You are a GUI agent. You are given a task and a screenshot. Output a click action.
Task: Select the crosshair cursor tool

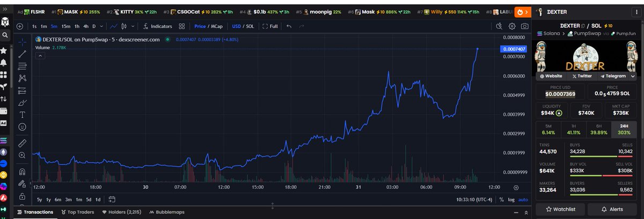click(x=22, y=41)
